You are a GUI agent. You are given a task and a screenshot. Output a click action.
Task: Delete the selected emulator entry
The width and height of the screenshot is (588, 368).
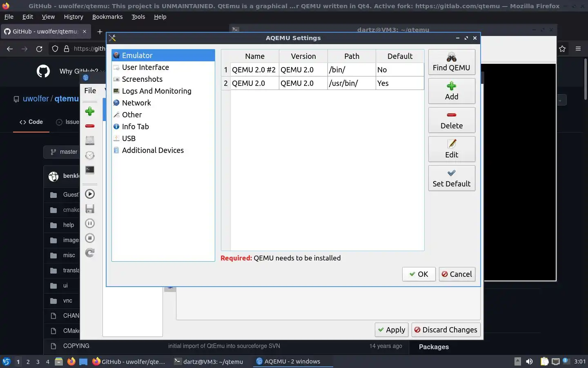click(452, 120)
